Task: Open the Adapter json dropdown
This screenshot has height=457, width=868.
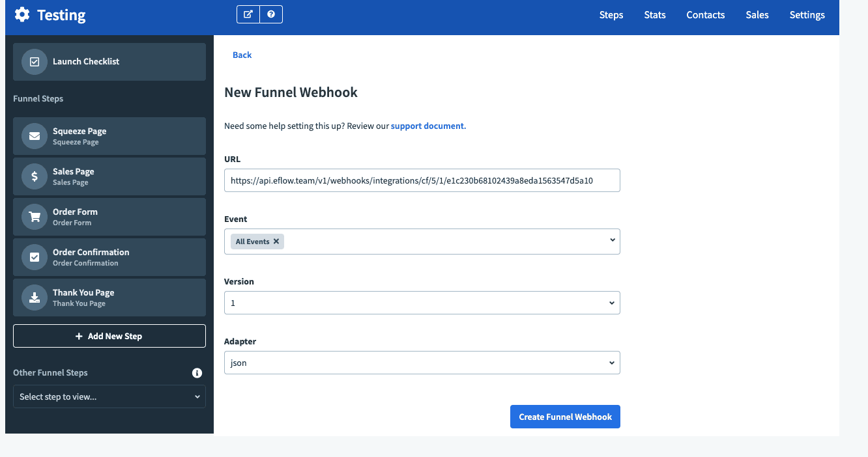Action: 422,363
